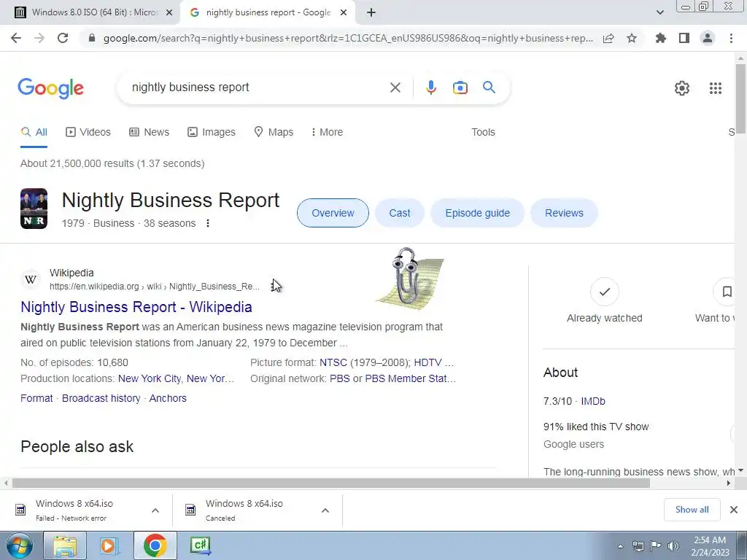The width and height of the screenshot is (747, 560).
Task: Click the horizontal scrollbar thumb
Action: click(330, 483)
